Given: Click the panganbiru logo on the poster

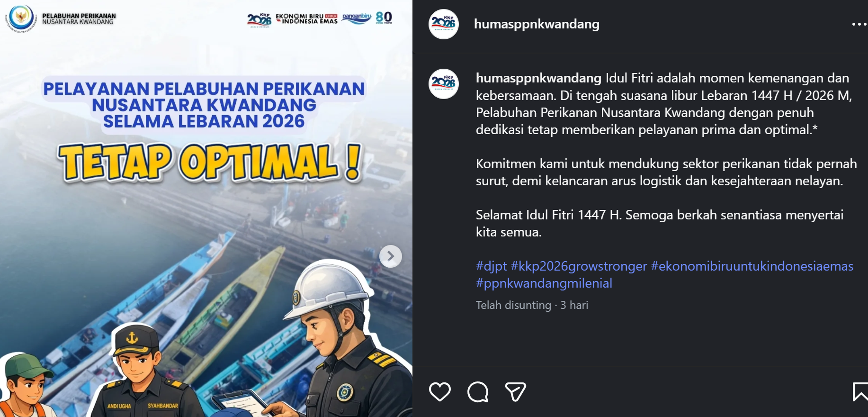Looking at the screenshot, I should pos(357,18).
